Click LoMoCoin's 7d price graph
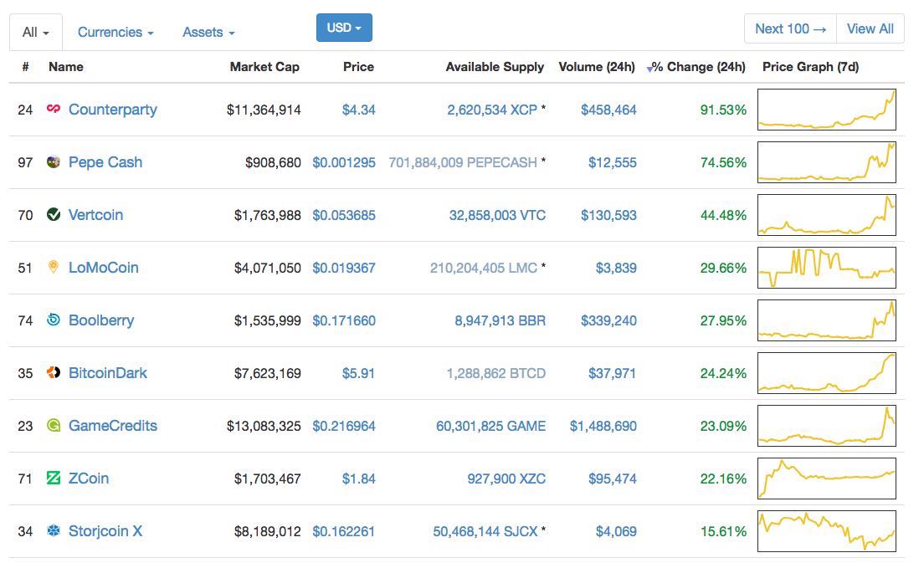Image resolution: width=924 pixels, height=563 pixels. 827,268
